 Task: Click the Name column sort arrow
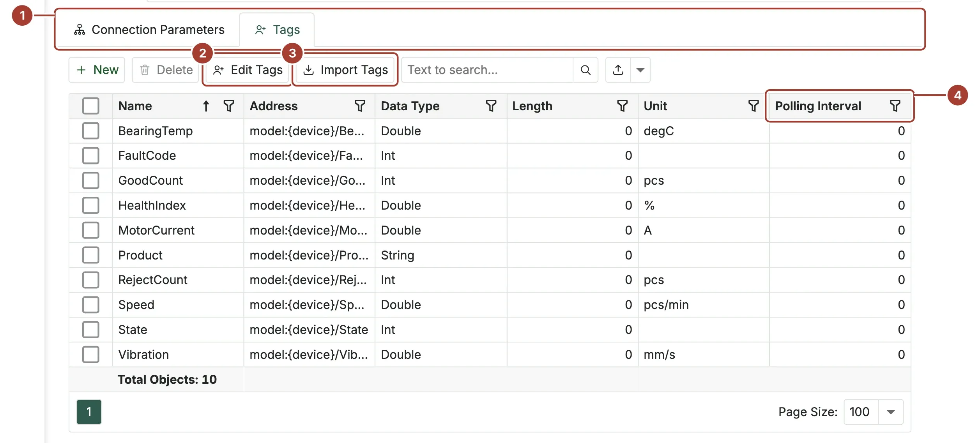click(206, 106)
